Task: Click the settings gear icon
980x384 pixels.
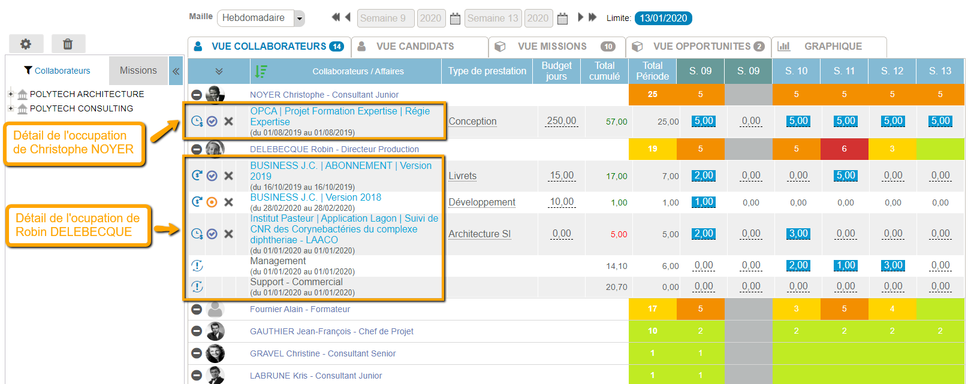Action: click(26, 44)
